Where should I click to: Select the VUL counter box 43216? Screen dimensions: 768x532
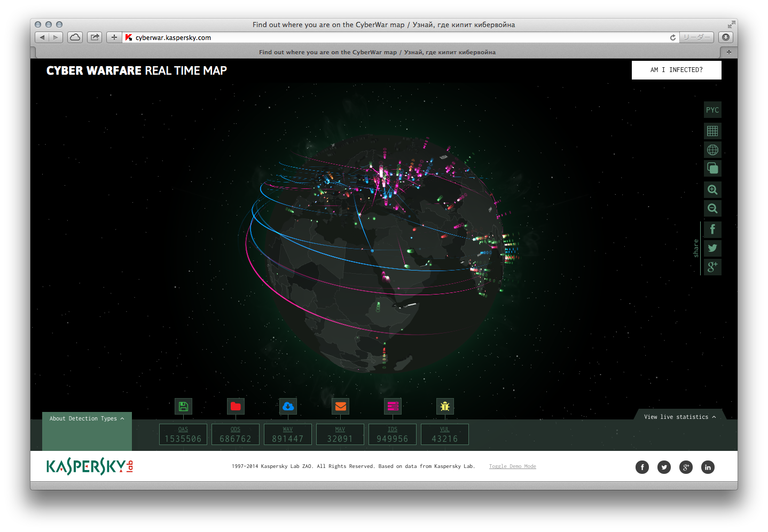445,434
